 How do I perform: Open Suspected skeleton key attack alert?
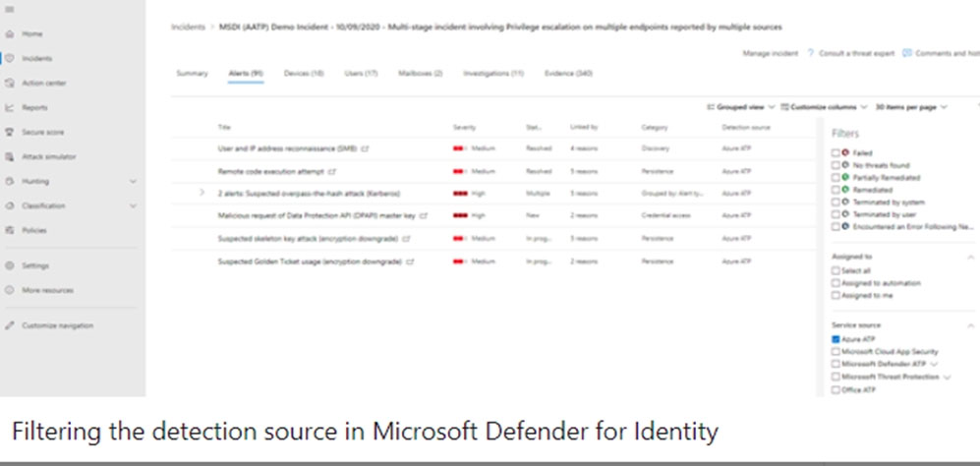[309, 239]
